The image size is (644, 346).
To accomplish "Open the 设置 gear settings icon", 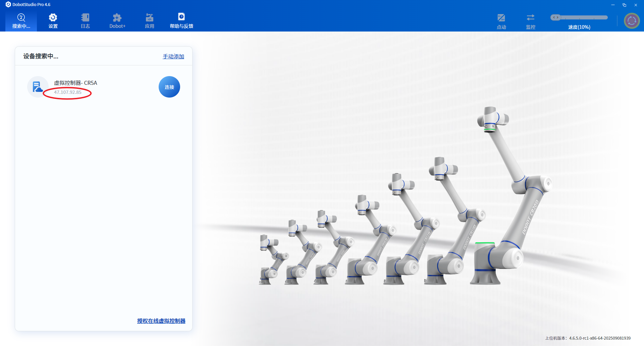I will point(53,18).
